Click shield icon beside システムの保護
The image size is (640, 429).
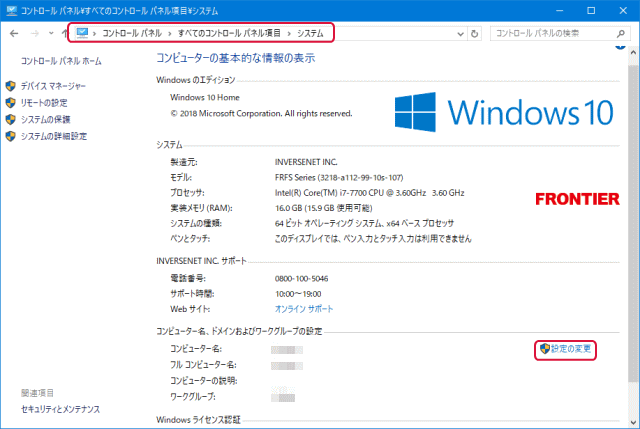(x=10, y=120)
